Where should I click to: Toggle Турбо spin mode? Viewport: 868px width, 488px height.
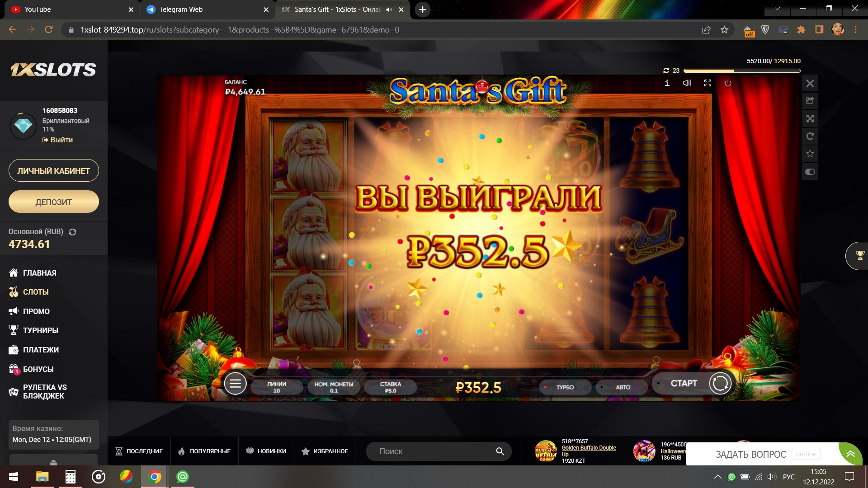pyautogui.click(x=565, y=387)
